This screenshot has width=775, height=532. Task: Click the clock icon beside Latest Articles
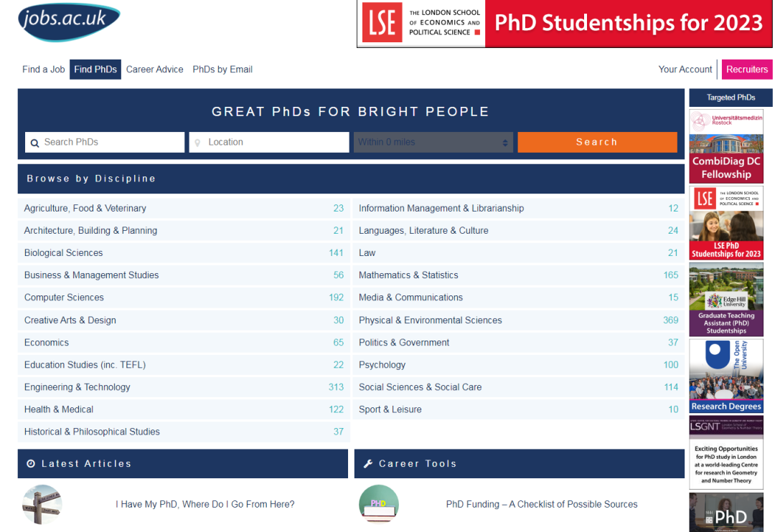(31, 463)
